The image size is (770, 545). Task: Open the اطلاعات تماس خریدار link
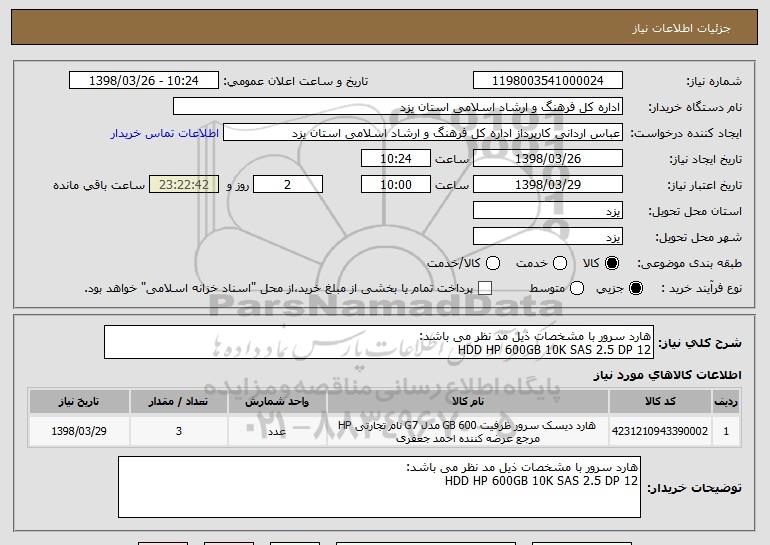coord(165,133)
